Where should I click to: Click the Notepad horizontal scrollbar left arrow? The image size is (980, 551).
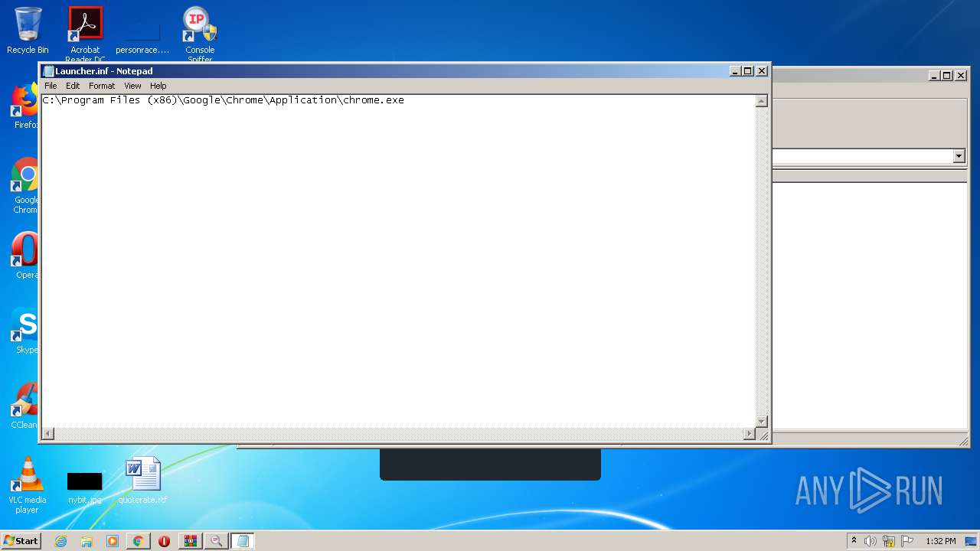(48, 434)
